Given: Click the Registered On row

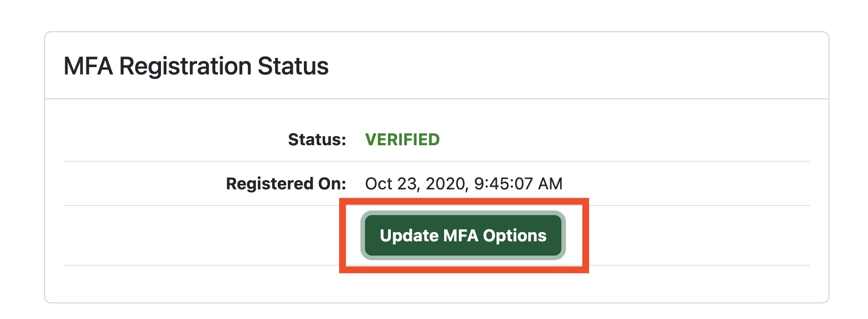Looking at the screenshot, I should [437, 183].
